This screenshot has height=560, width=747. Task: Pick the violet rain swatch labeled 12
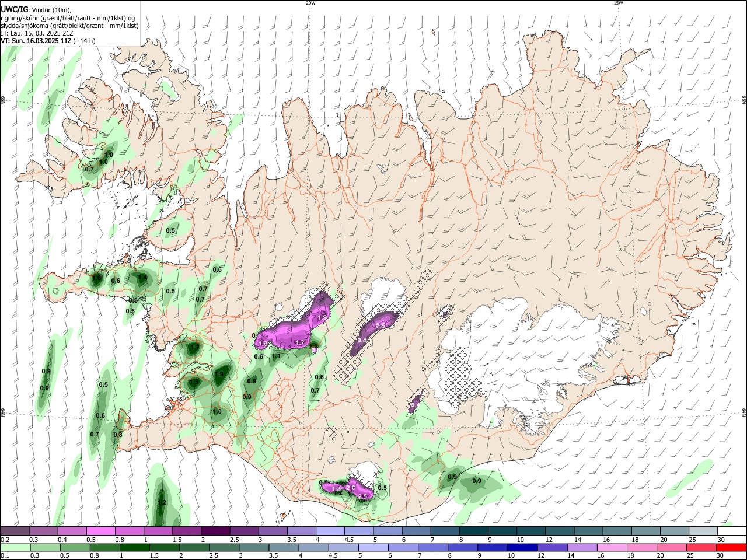(x=552, y=547)
